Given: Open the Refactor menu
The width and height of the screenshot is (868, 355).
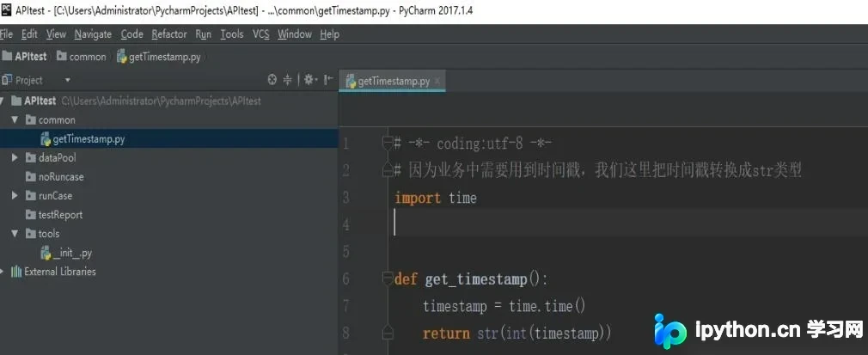Looking at the screenshot, I should 168,34.
